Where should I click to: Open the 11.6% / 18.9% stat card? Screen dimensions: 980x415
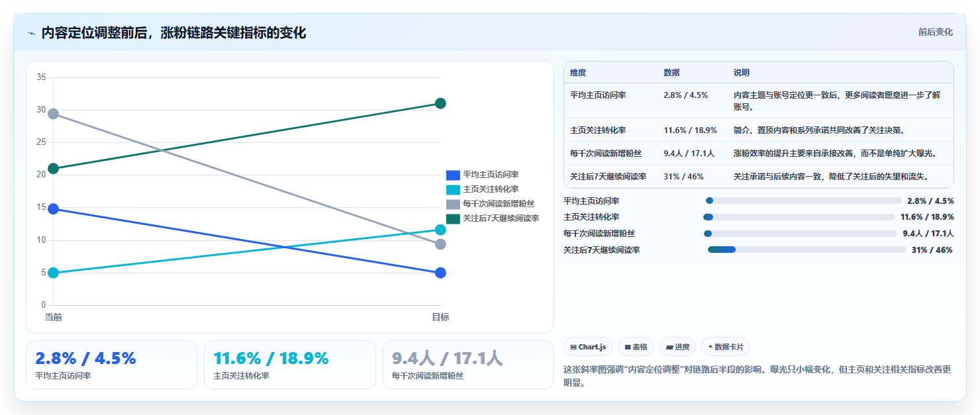pos(289,365)
